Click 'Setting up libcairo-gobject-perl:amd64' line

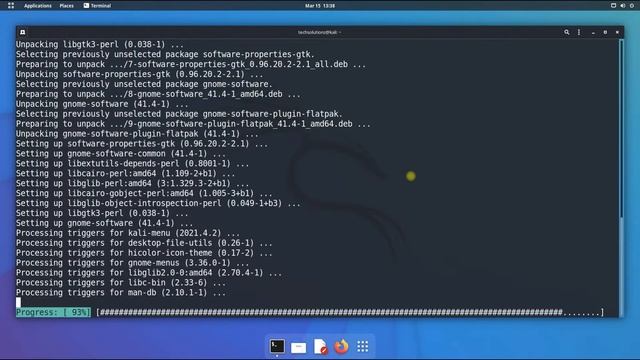(144, 193)
